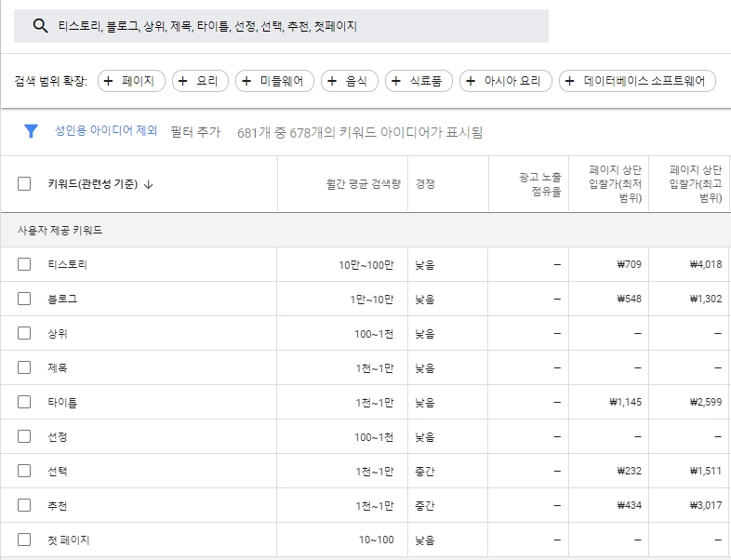Click the 타이틀 keyword text
The width and height of the screenshot is (731, 560).
coord(62,403)
